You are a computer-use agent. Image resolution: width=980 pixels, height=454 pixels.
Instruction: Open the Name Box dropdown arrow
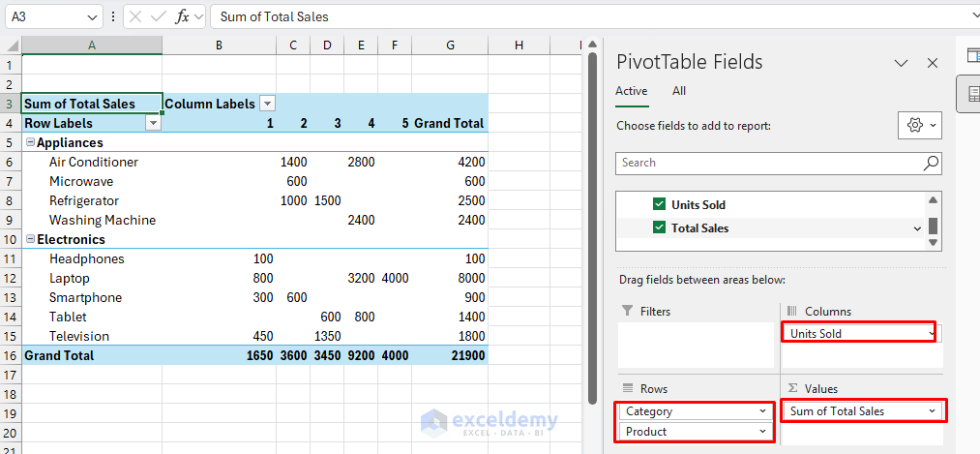click(92, 17)
